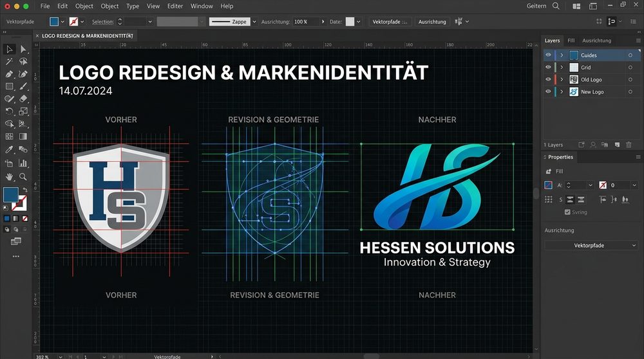Screen dimensions: 644x359
Task: Open dropdown next to Date swatch
Action: click(x=359, y=22)
